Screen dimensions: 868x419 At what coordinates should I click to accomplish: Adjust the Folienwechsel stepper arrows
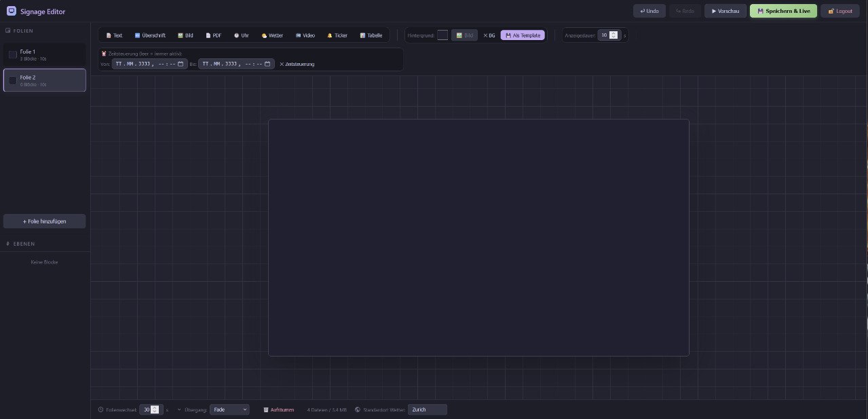tap(155, 409)
